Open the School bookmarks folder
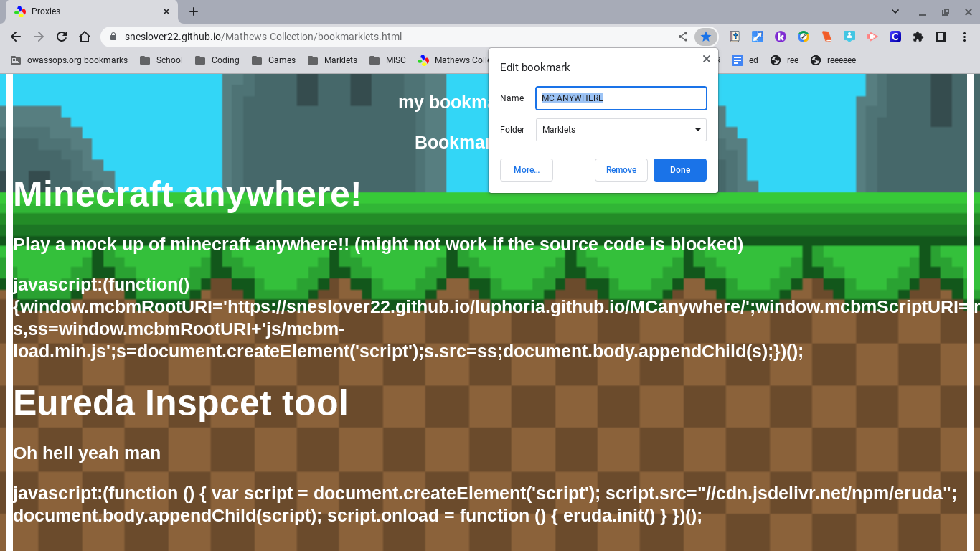 point(161,60)
